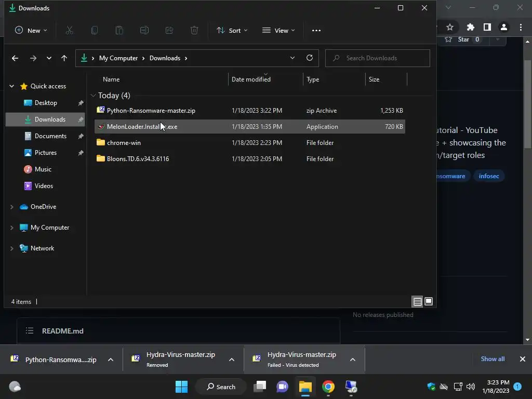532x399 pixels.
Task: Open File Explorer from the taskbar
Action: [305, 387]
